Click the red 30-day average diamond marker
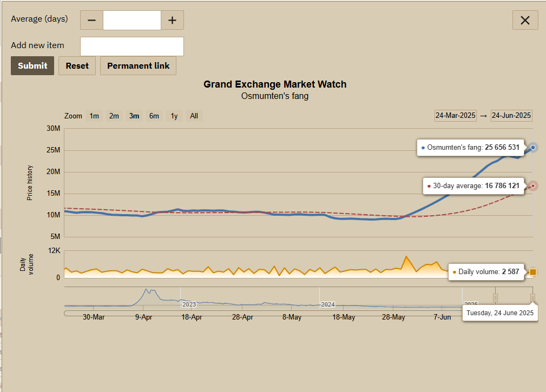Screen dimensions: 546x392 pos(533,186)
